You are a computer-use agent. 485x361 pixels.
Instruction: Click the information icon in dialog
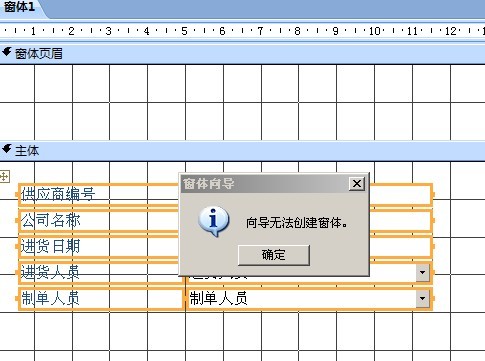click(214, 221)
